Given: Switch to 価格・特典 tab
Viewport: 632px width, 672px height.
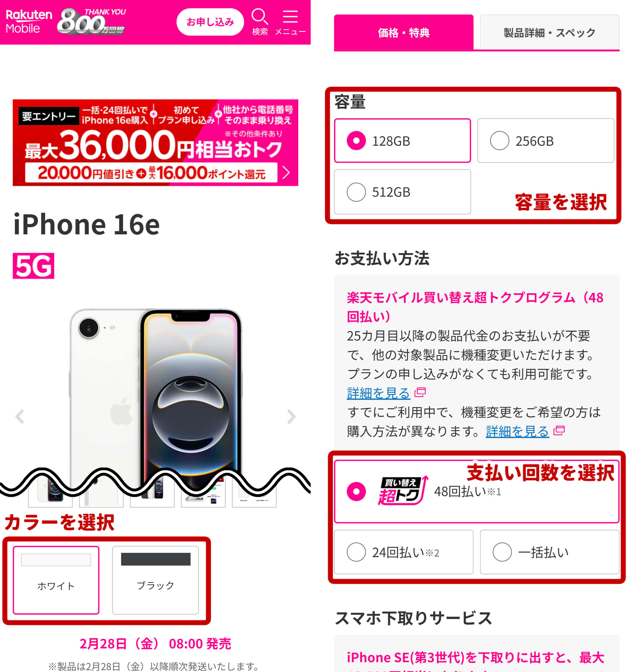Looking at the screenshot, I should (x=403, y=32).
